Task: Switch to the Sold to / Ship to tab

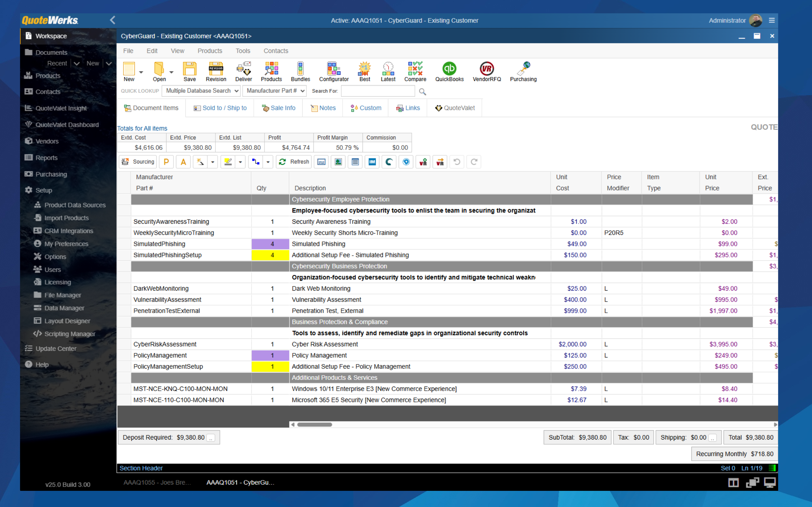Action: (x=220, y=108)
